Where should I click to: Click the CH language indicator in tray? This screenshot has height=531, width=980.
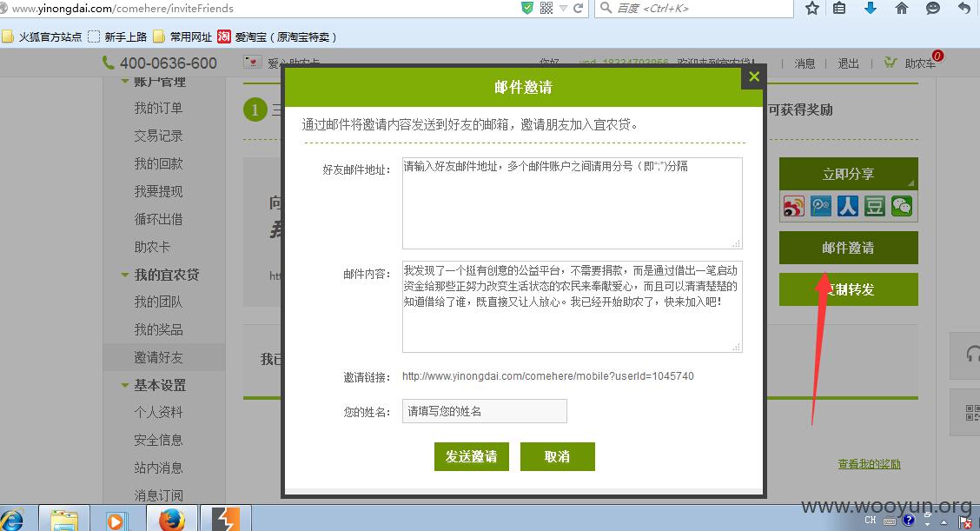(x=870, y=521)
